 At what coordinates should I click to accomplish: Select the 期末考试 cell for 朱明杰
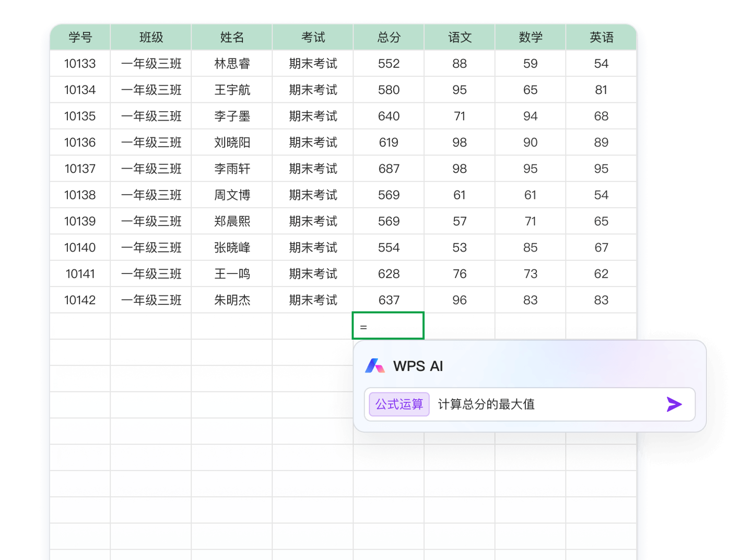point(312,300)
